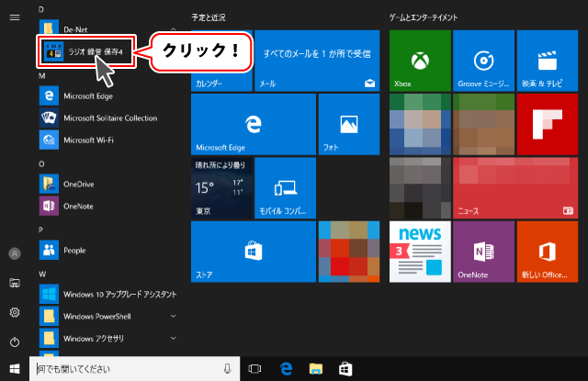Click the O letter header
Screen dimensions: 588x381
(41, 164)
